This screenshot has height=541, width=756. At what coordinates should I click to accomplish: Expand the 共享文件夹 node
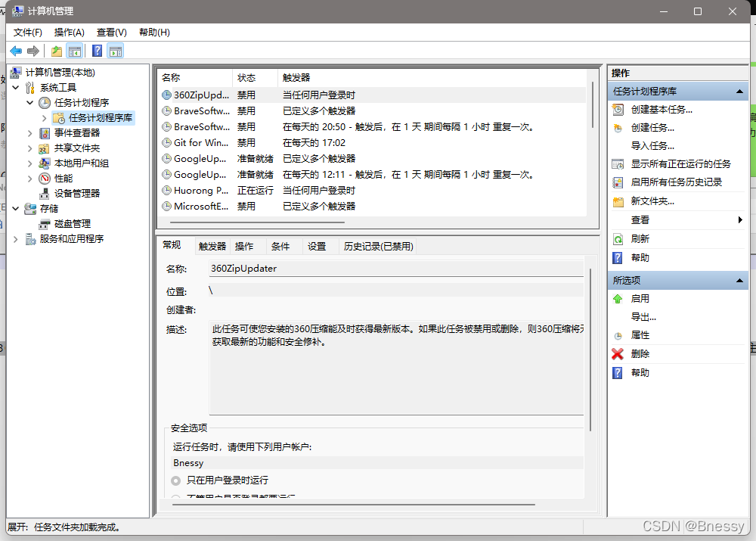click(30, 148)
